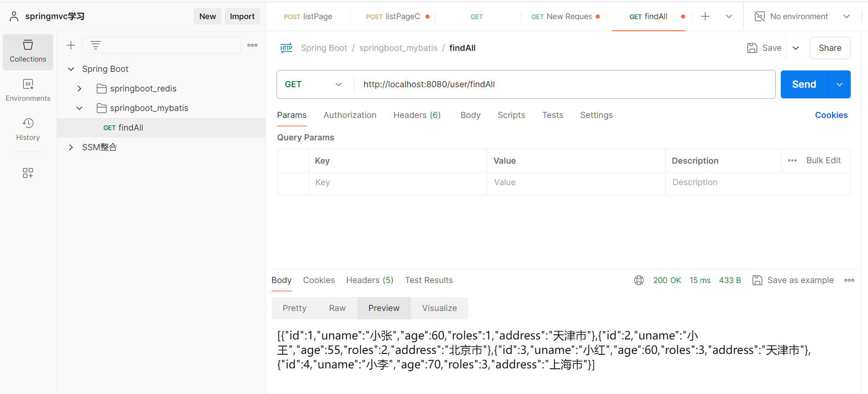
Task: Click the springboot_mybatis folder icon
Action: pos(101,108)
